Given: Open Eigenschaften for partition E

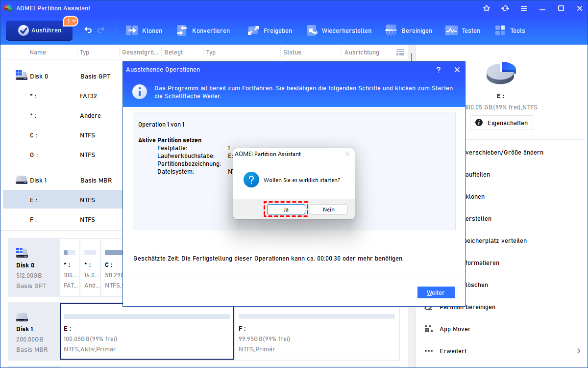Looking at the screenshot, I should (501, 123).
